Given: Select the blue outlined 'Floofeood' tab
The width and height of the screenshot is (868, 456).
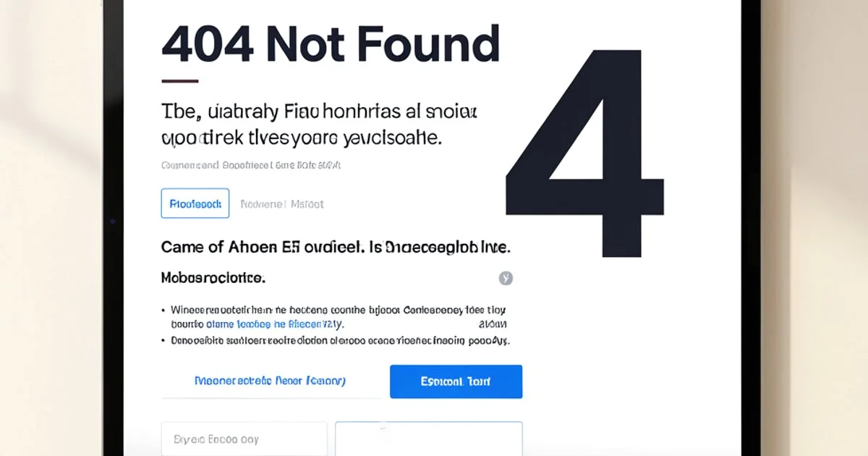Looking at the screenshot, I should [x=195, y=203].
